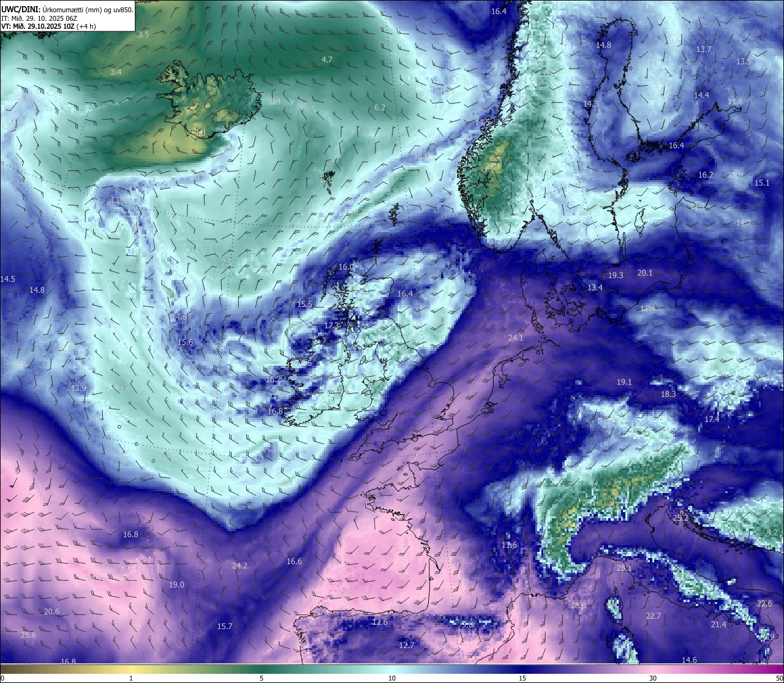Click the 13.4 value near Denmark

pyautogui.click(x=595, y=288)
